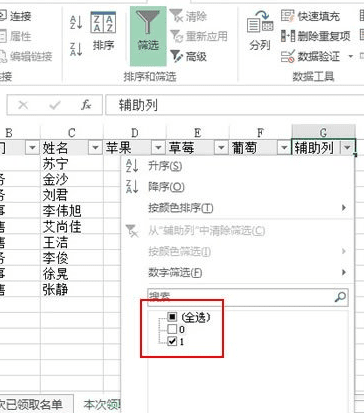
Task: Open filter dropdown on 苹果 column
Action: click(158, 147)
